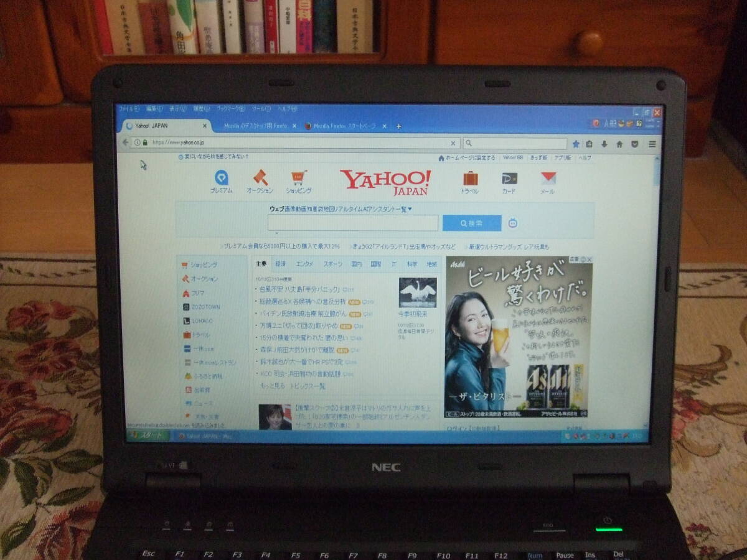Open フリマ in the left sidebar

tap(194, 292)
